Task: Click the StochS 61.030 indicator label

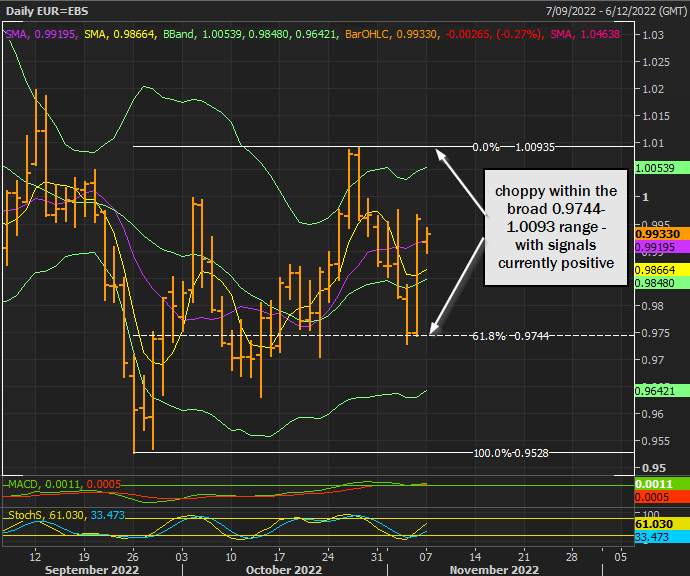Action: (x=46, y=515)
